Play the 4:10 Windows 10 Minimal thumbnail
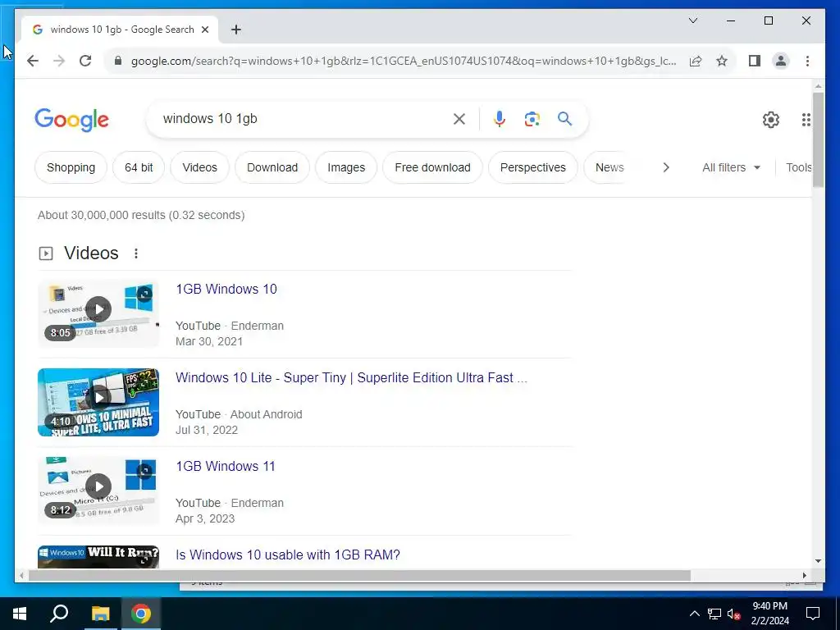This screenshot has height=630, width=840. (98, 402)
